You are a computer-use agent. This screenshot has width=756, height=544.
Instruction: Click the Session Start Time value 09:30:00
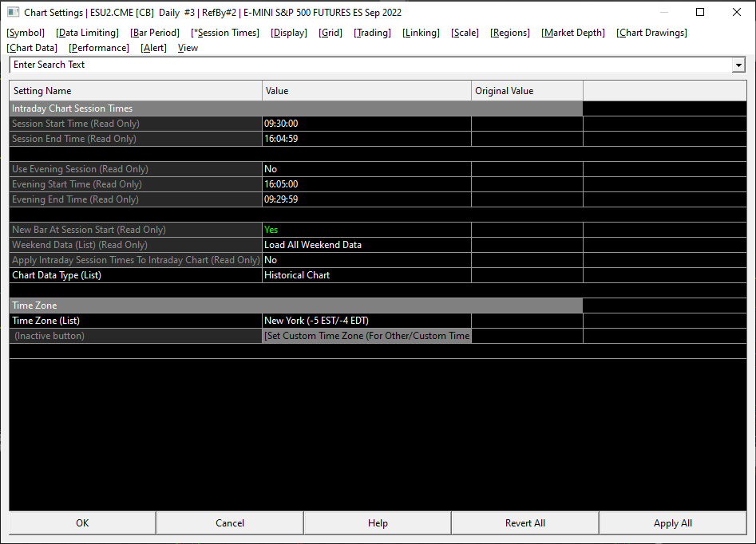pos(366,124)
